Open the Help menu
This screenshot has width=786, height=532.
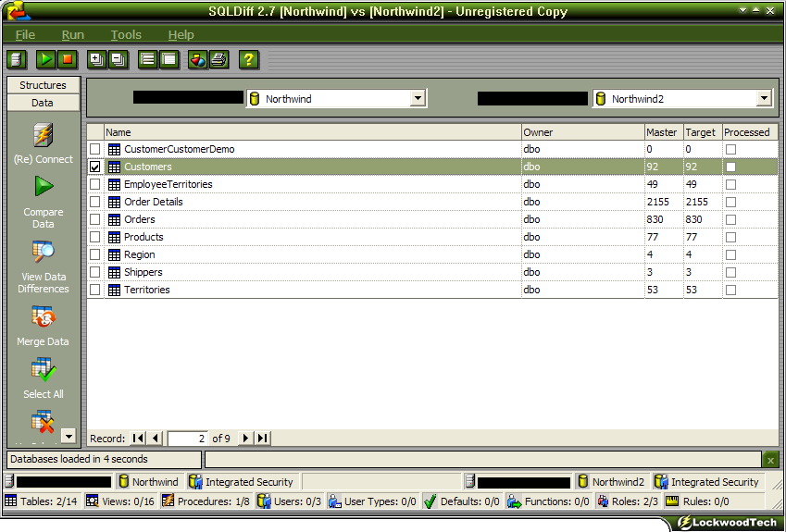(181, 34)
